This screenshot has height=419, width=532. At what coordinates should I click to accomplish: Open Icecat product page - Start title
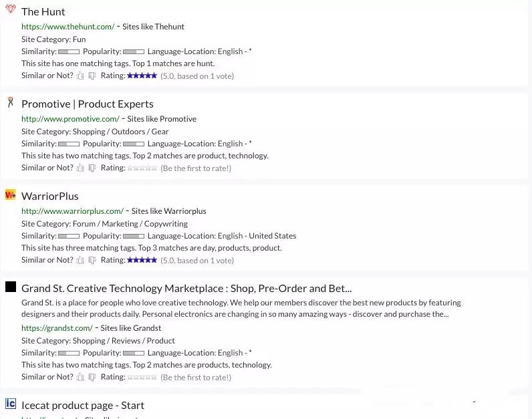click(x=83, y=406)
